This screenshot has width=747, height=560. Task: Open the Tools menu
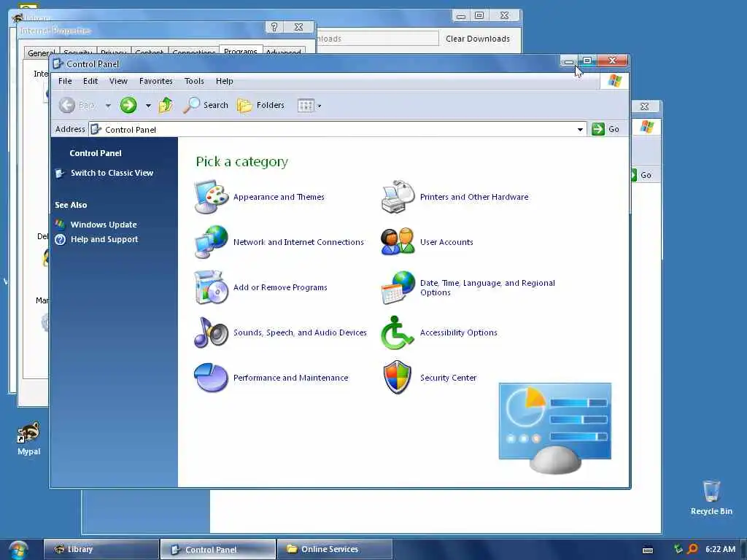[194, 81]
